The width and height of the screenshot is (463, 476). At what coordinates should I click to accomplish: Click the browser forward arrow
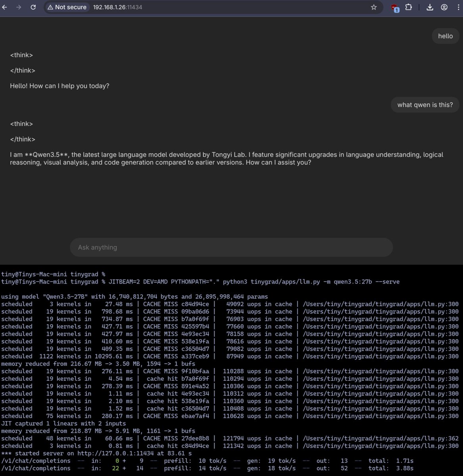[19, 7]
